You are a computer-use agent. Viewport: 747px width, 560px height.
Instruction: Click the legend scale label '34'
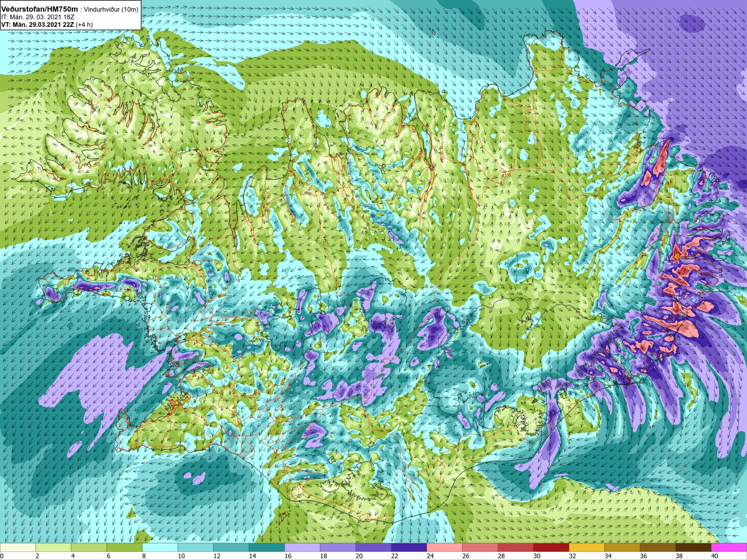tap(609, 556)
